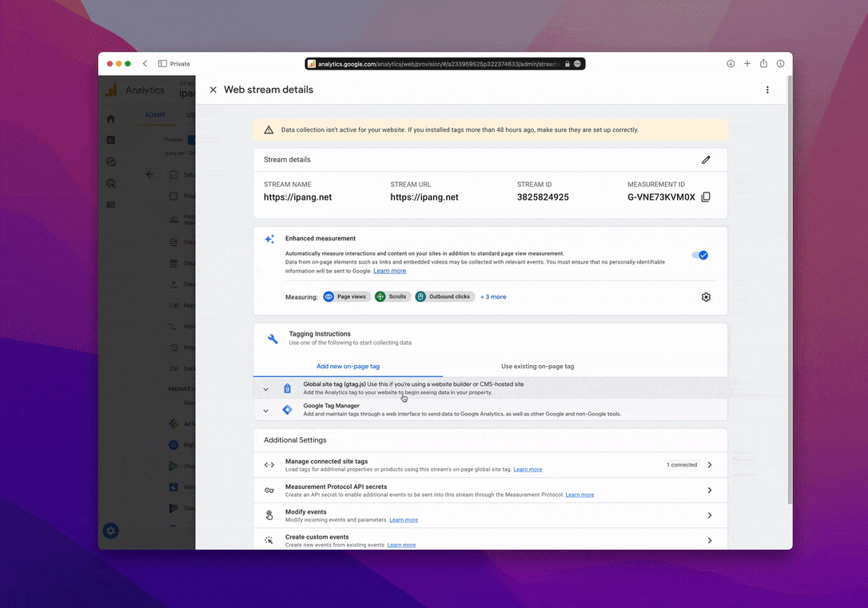Open Enhanced measurement settings gear
The image size is (868, 608).
(706, 297)
